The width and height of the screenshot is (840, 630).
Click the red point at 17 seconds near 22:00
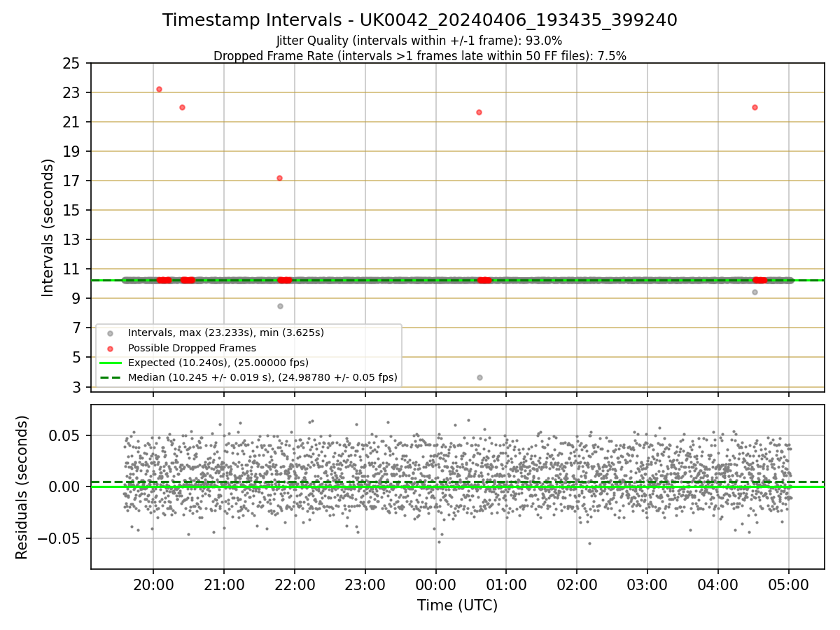click(x=279, y=178)
